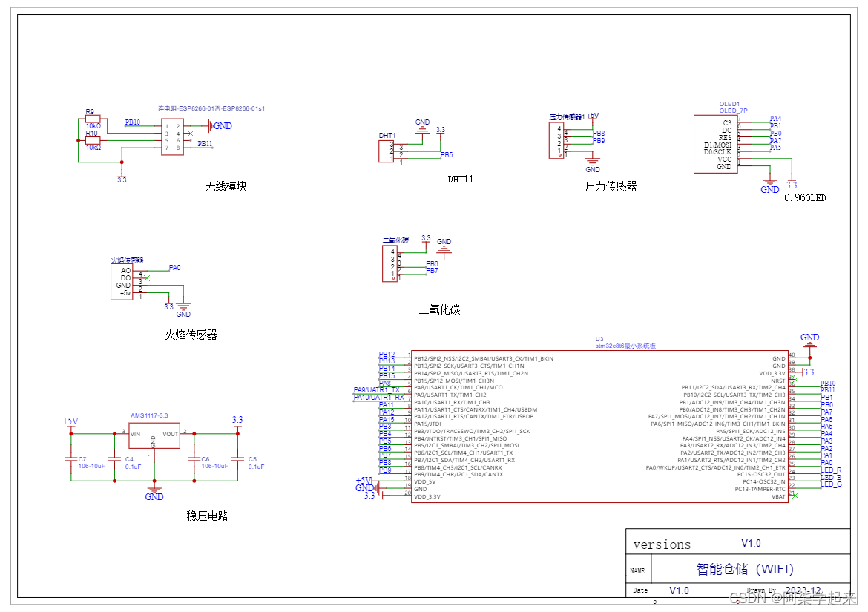Select the PB9 label at the pressure sensor
This screenshot has height=612, width=868.
[x=599, y=140]
